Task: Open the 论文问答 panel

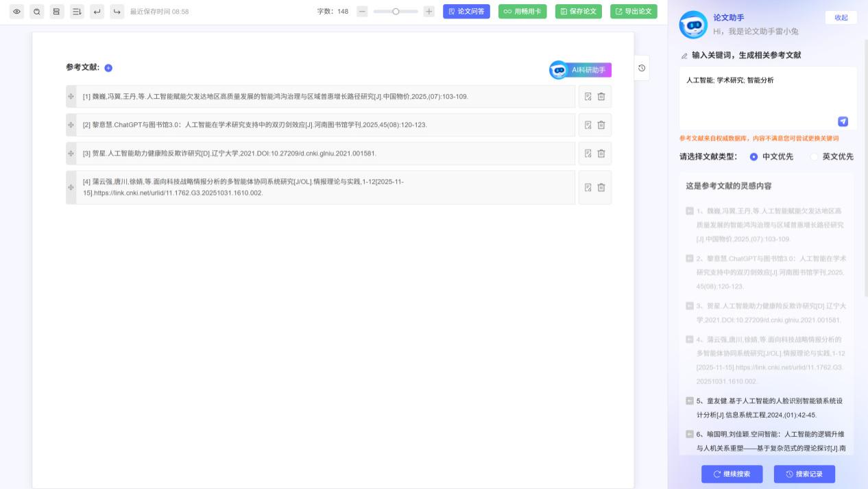Action: click(x=466, y=12)
